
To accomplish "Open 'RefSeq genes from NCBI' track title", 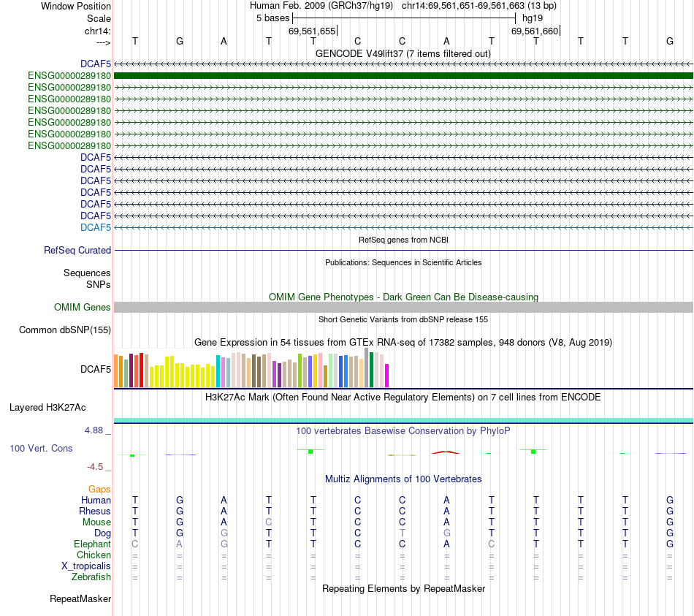I will click(403, 240).
